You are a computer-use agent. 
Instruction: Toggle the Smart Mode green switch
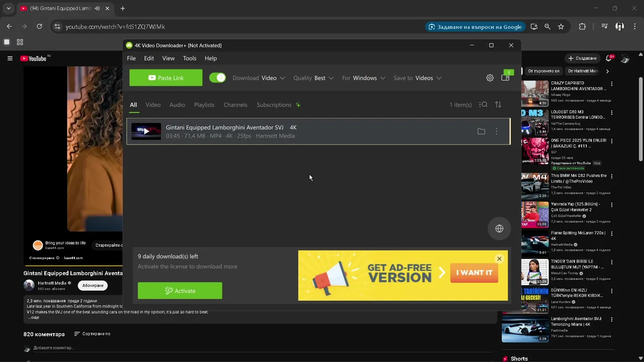tap(217, 78)
